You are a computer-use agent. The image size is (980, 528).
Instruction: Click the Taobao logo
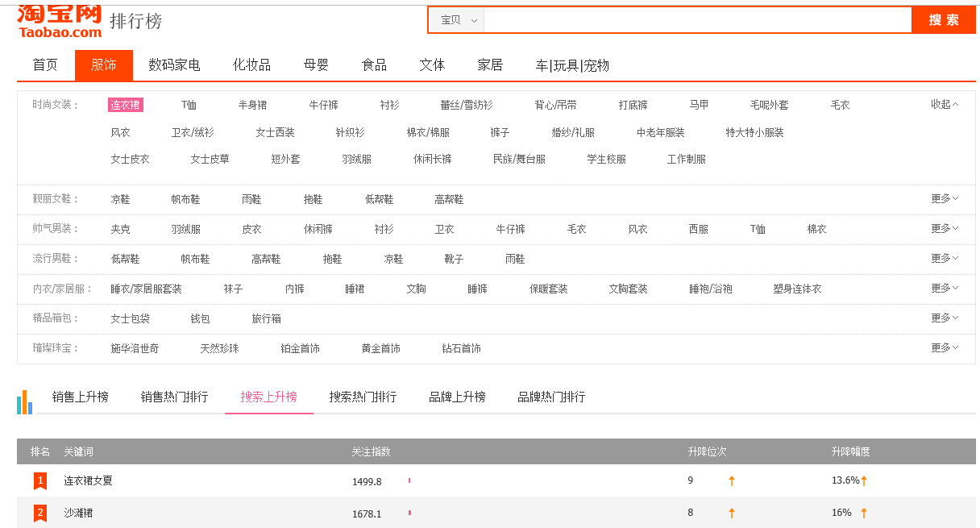(60, 20)
